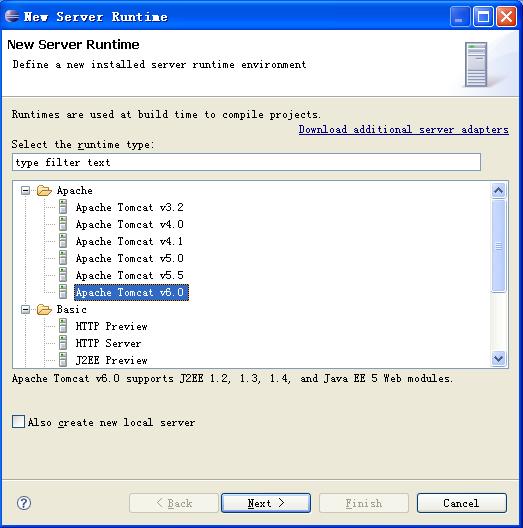Click the server icon beside HTTP Preview

[x=63, y=326]
